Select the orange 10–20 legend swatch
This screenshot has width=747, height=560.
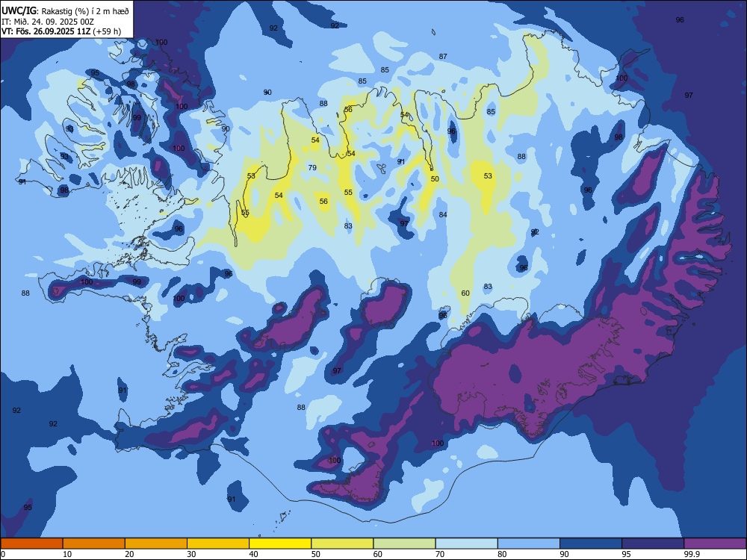tap(94, 544)
